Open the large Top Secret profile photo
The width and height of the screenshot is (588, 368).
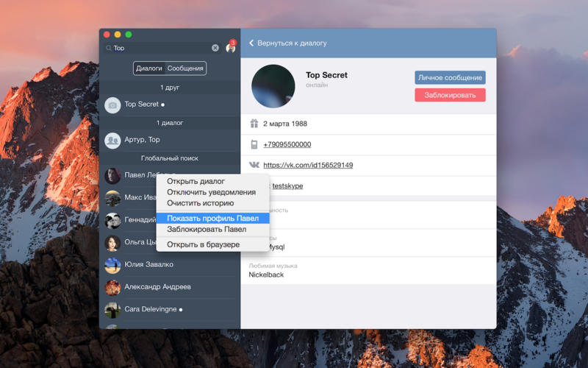pyautogui.click(x=273, y=86)
